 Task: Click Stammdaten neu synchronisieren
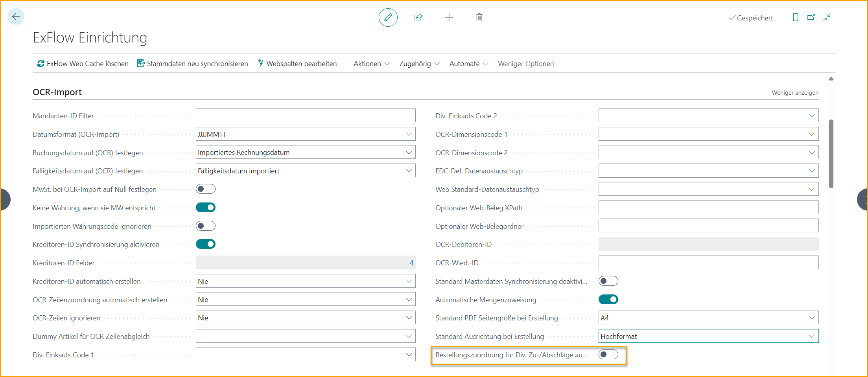click(193, 63)
